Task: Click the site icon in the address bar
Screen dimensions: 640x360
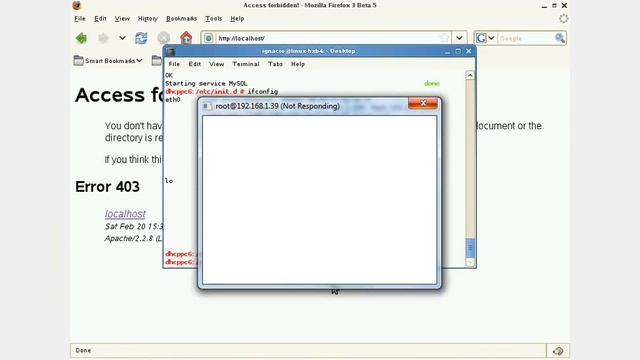Action: click(x=209, y=38)
